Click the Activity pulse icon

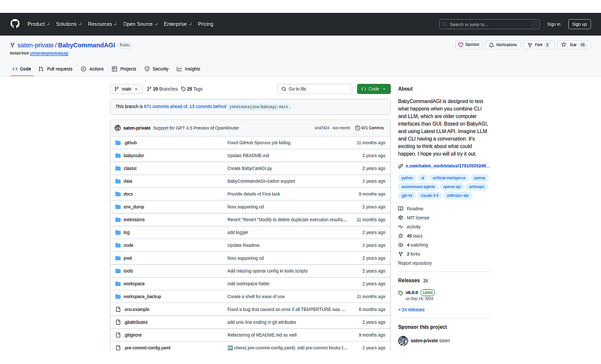click(401, 227)
